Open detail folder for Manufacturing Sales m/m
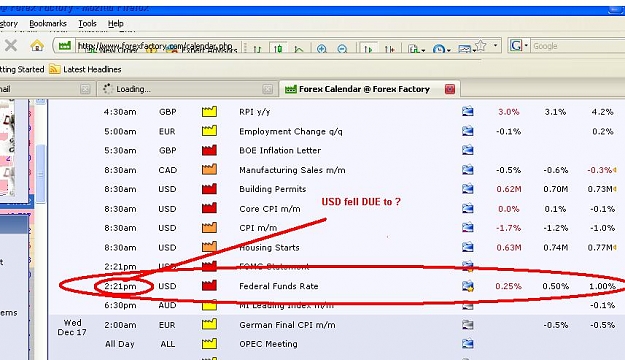625x360 pixels. (468, 169)
